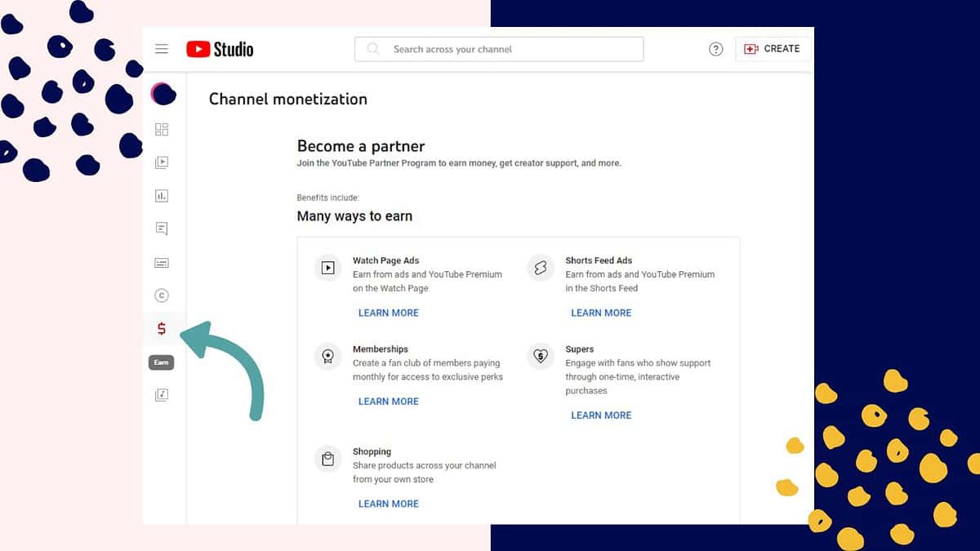Viewport: 980px width, 551px height.
Task: Open LEARN MORE under Shorts Feed Ads
Action: [x=601, y=313]
